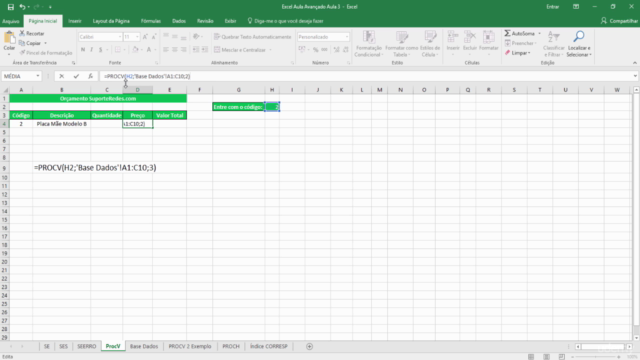Activate Pincel de Formatação format painter

coord(46,53)
